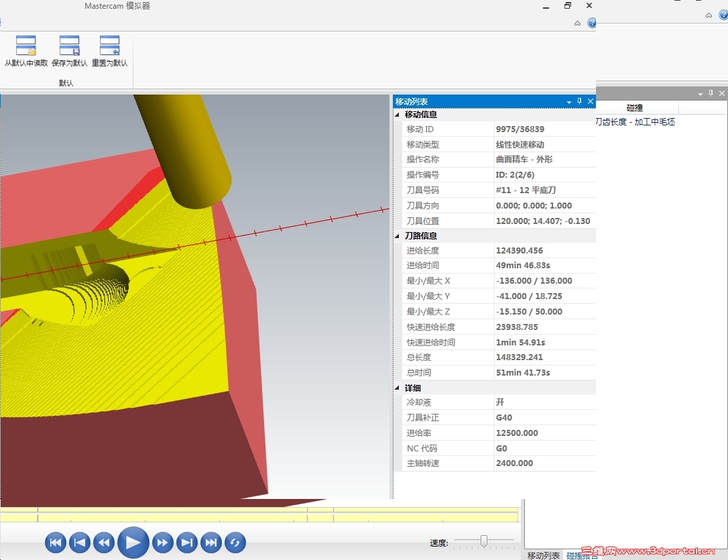
Task: Pin the 移动列表 panel
Action: 579,101
